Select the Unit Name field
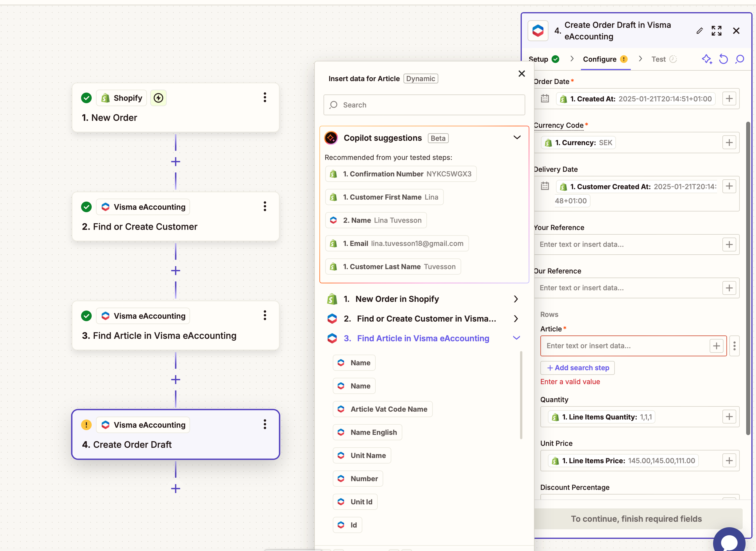This screenshot has height=551, width=756. coord(362,455)
